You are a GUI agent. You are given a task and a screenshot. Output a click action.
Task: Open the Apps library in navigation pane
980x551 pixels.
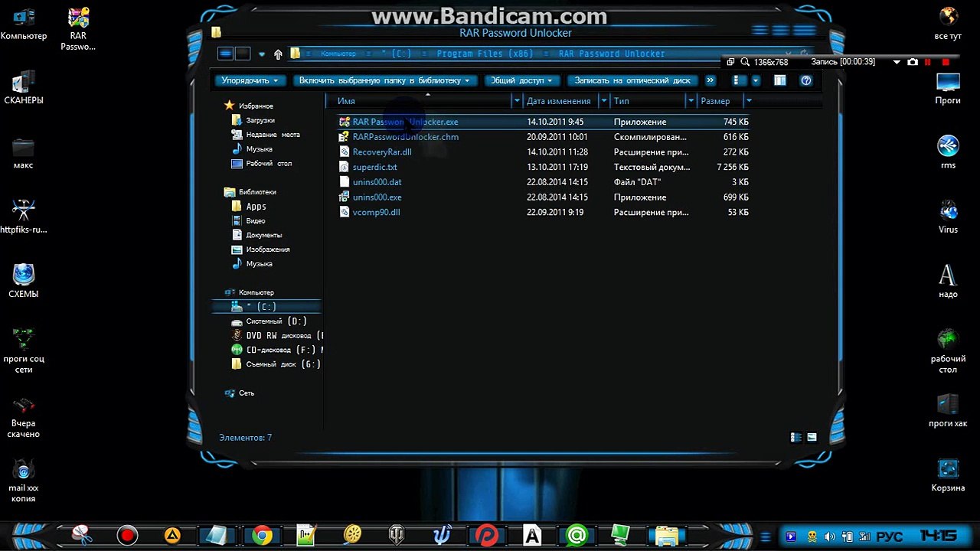pyautogui.click(x=250, y=207)
